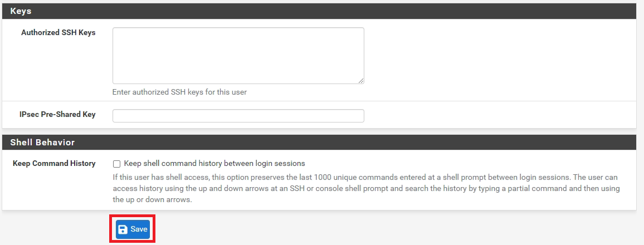This screenshot has height=245, width=644.
Task: Click the 'Keep shell command history between login sessions' label
Action: [214, 163]
